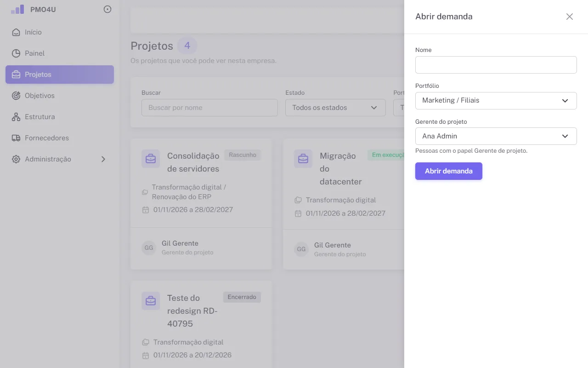
Task: Click the Rascunho status badge
Action: tap(243, 155)
